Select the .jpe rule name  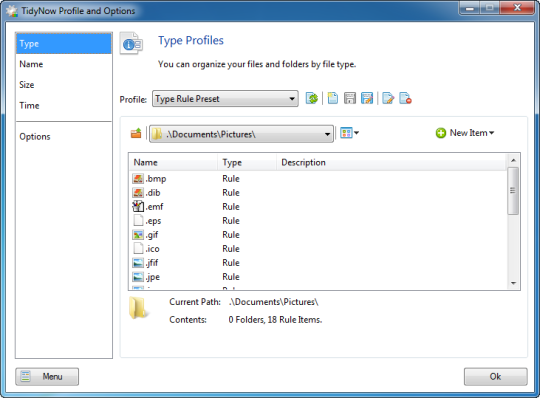point(153,277)
